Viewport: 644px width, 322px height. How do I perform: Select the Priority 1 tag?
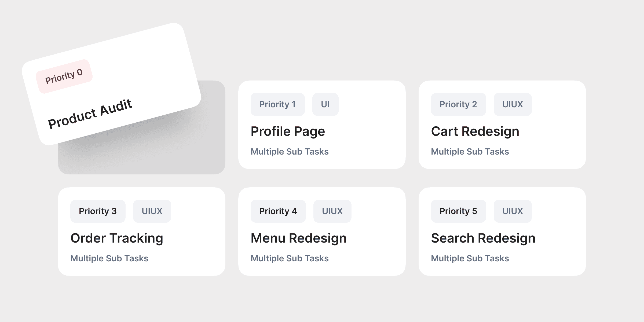pyautogui.click(x=278, y=104)
